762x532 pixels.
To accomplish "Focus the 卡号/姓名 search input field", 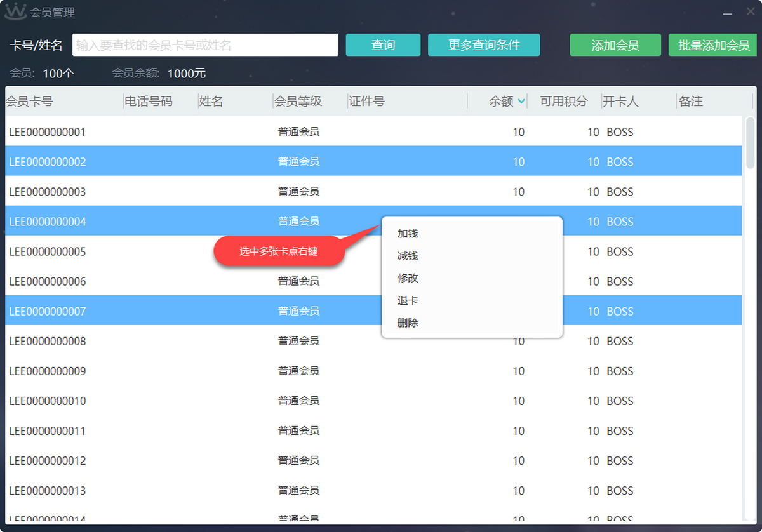I will (x=205, y=45).
